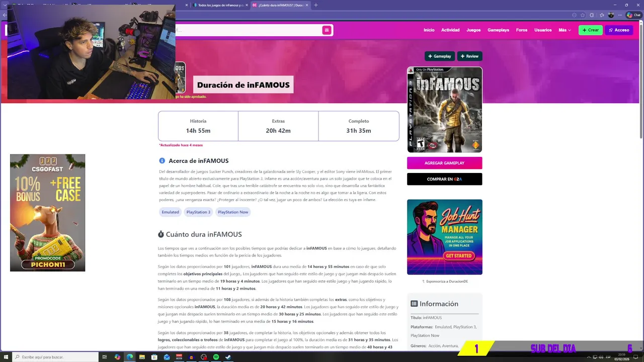The image size is (644, 362).
Task: Click the 'Cuánto dura inFAMOUS' heading
Action: (204, 234)
